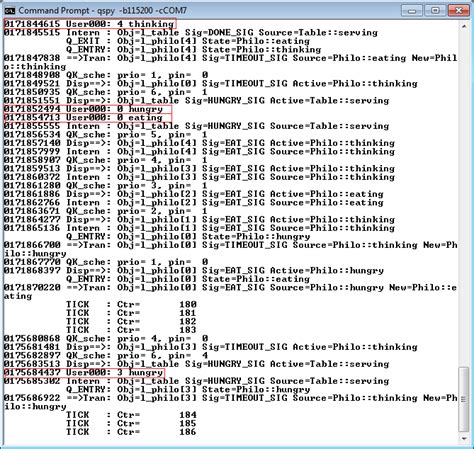Click the scrollbar down arrow
Viewport: 474px width, 449px height.
pyautogui.click(x=464, y=439)
